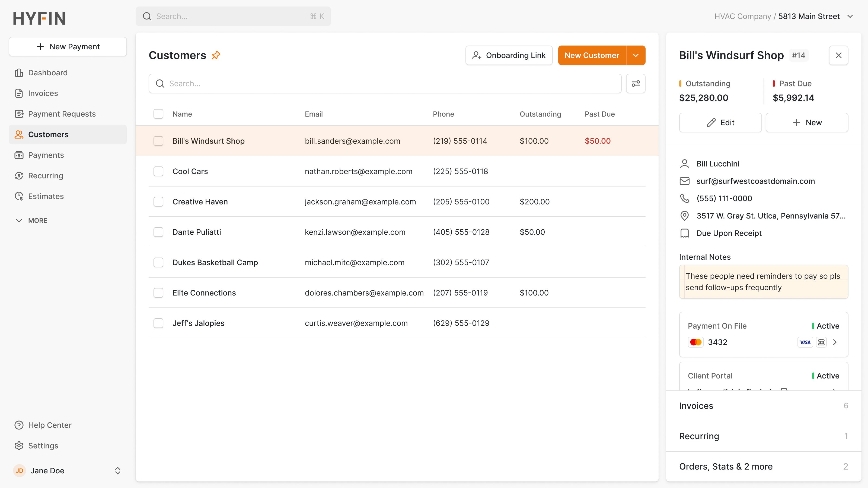The height and width of the screenshot is (488, 868).
Task: Open the 5813 Main Street location dropdown
Action: tap(850, 16)
